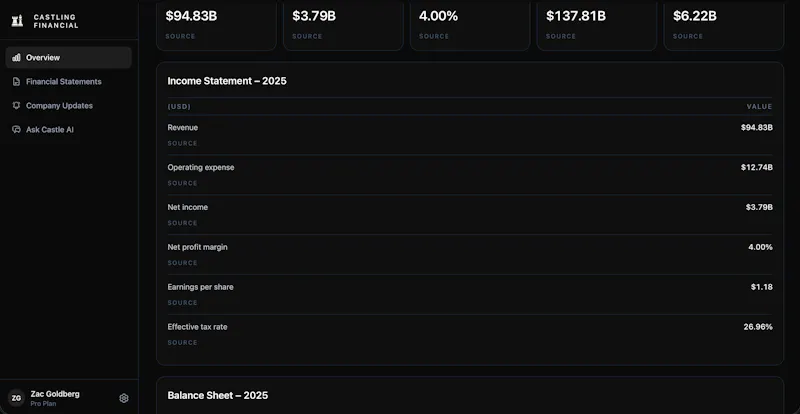This screenshot has width=800, height=414.
Task: Open source for Net profit margin row
Action: 182,263
